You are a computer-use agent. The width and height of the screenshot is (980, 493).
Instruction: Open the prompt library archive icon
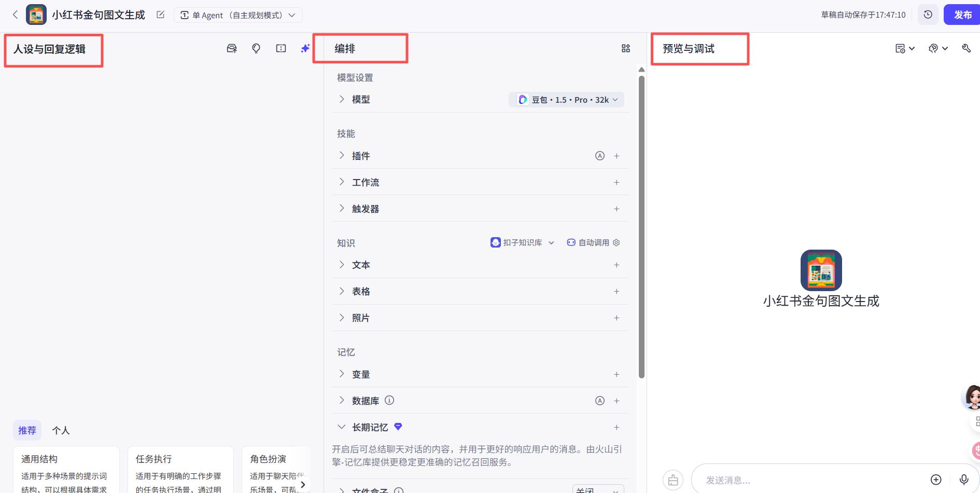pyautogui.click(x=232, y=48)
